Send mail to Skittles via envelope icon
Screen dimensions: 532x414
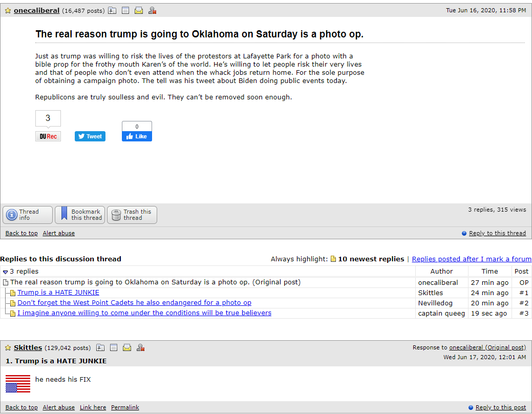tap(127, 347)
